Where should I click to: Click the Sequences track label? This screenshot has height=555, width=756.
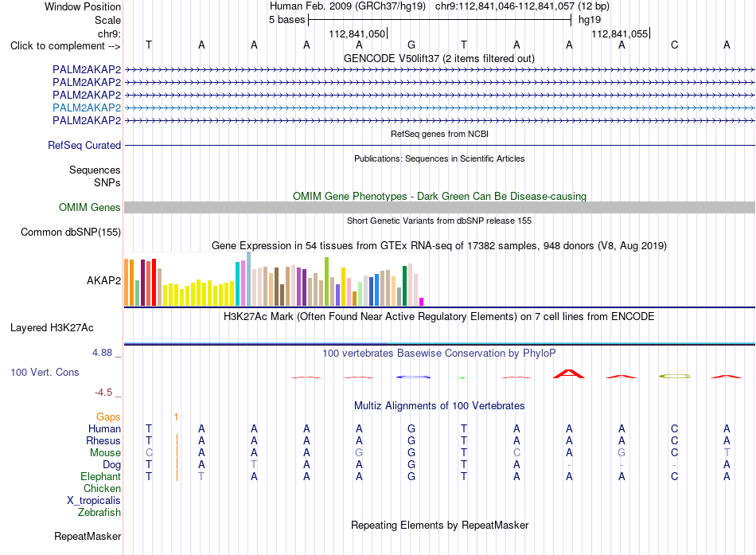95,170
